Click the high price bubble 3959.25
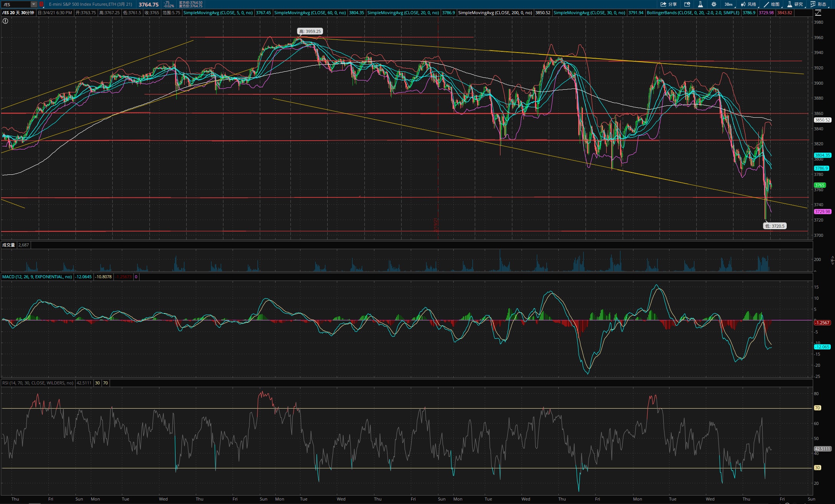835x504 pixels. [310, 31]
